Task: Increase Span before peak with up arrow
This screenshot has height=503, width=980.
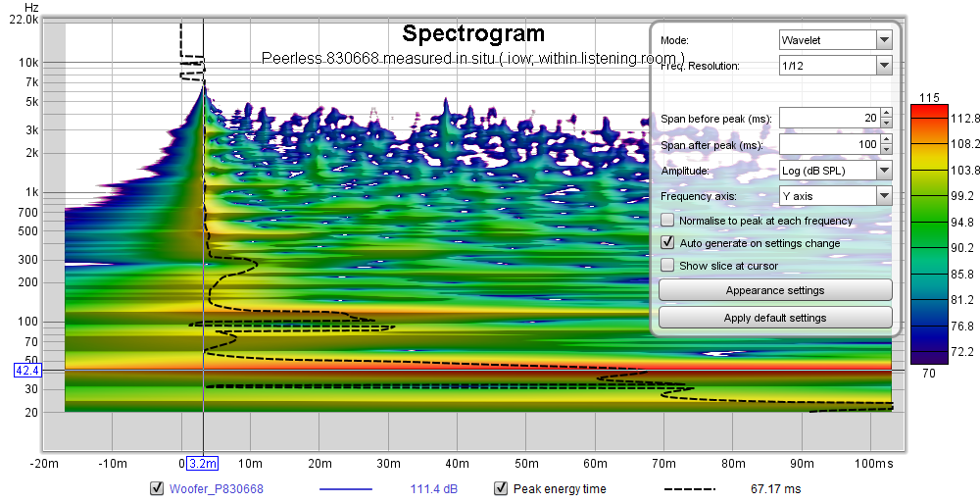Action: click(x=886, y=113)
